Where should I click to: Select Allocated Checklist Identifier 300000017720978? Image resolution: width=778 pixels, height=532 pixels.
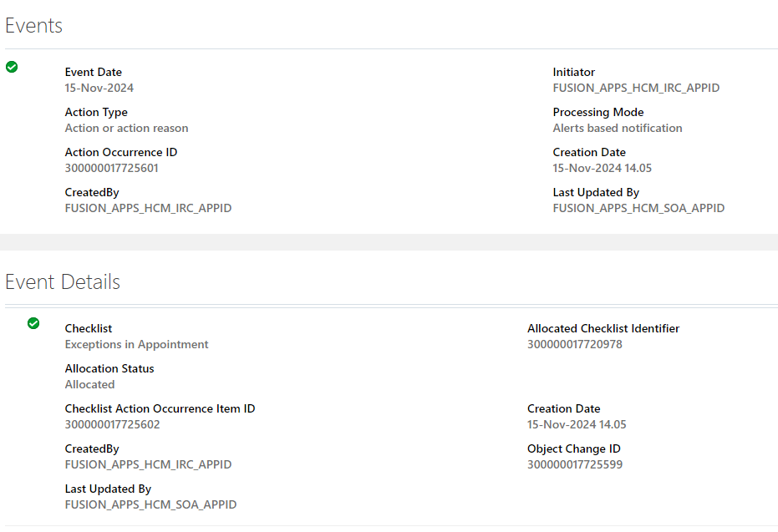(x=575, y=344)
